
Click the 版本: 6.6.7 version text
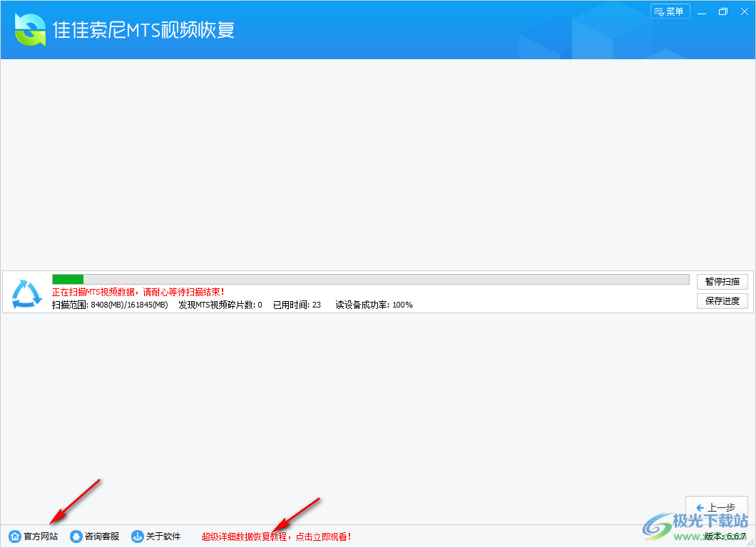(725, 537)
